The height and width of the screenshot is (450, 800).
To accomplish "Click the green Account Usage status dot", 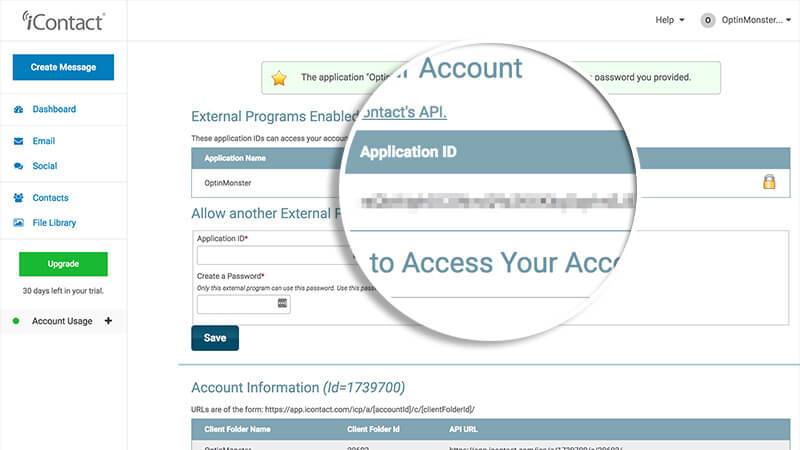I will [x=16, y=321].
